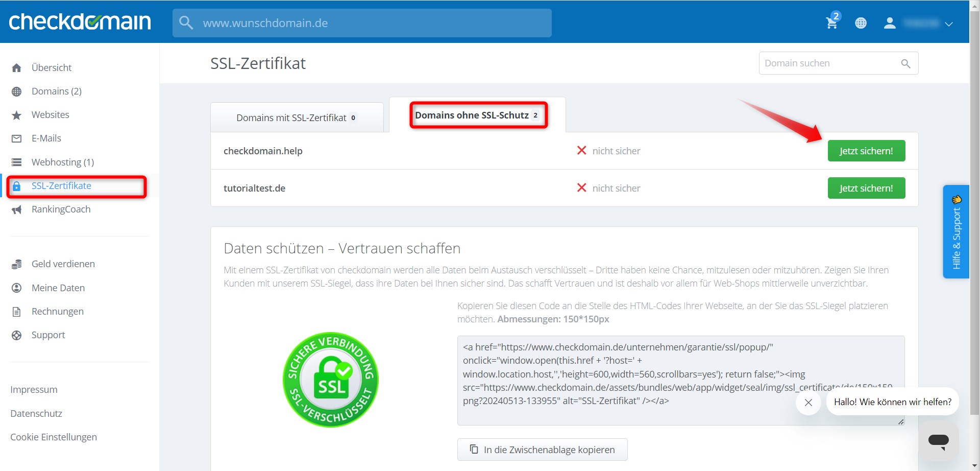Image resolution: width=980 pixels, height=471 pixels.
Task: Click the home icon beside Übersicht
Action: 17,68
